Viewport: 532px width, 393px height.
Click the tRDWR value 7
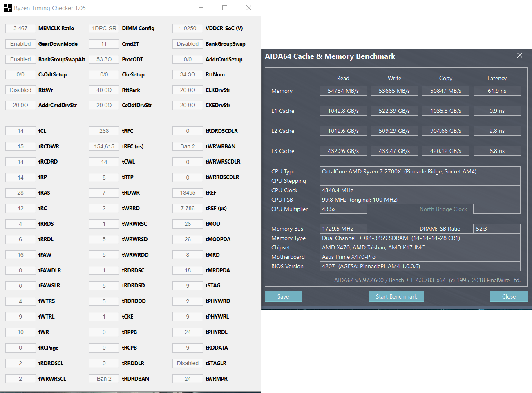click(x=104, y=193)
